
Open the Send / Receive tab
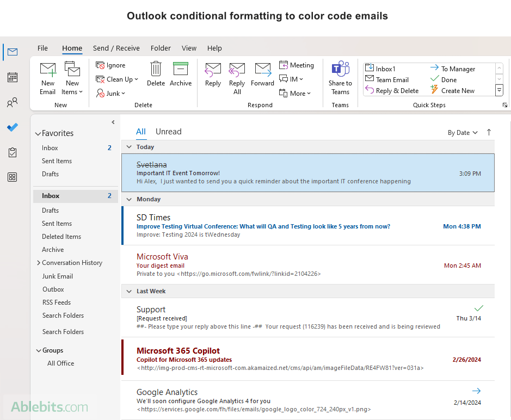point(116,48)
